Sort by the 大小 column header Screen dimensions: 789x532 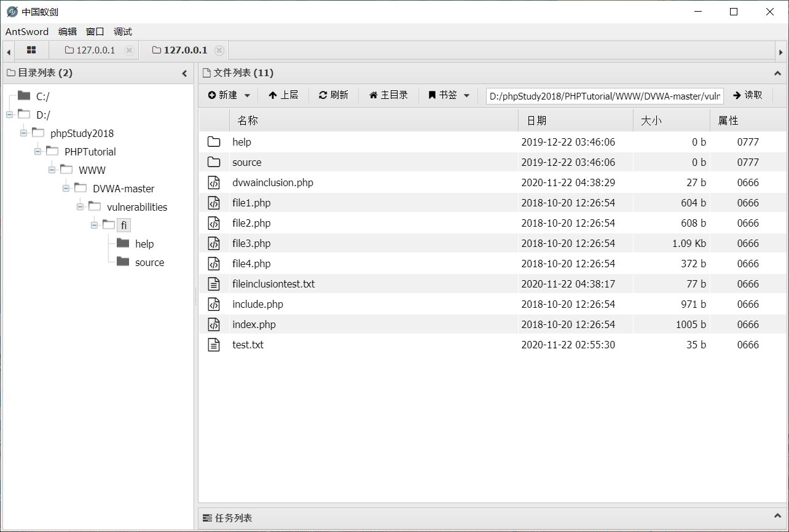point(672,121)
